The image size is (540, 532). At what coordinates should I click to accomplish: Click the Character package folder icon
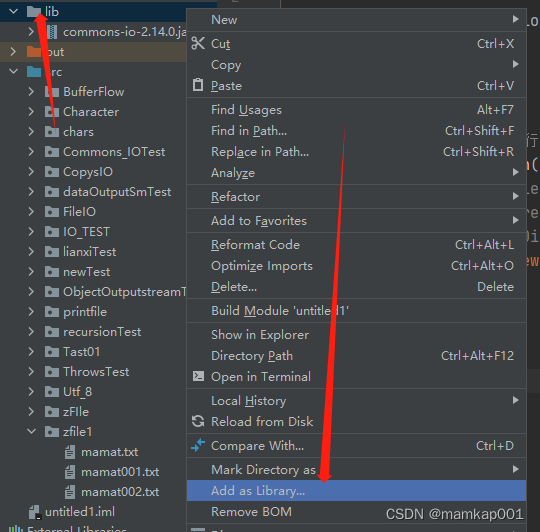pos(52,112)
